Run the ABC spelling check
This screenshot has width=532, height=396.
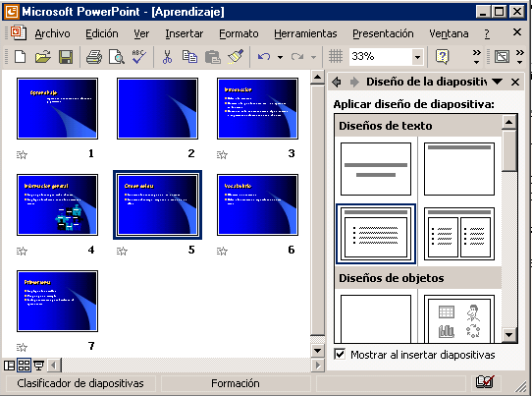click(139, 56)
